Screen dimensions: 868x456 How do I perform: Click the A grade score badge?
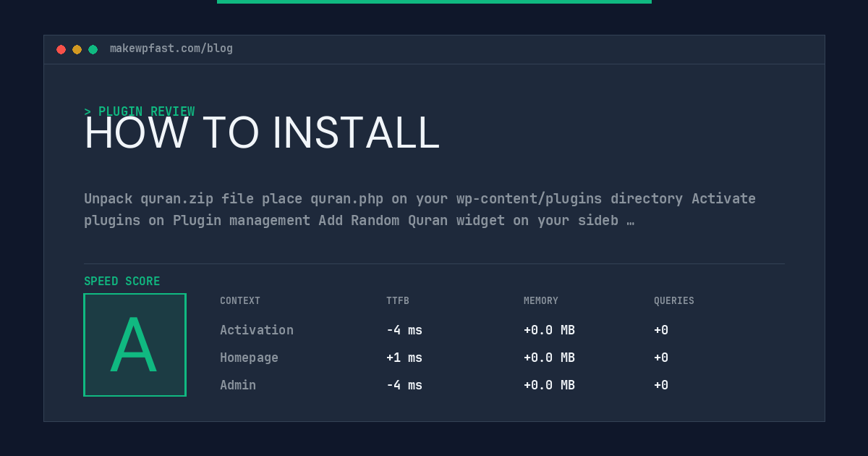tap(135, 345)
